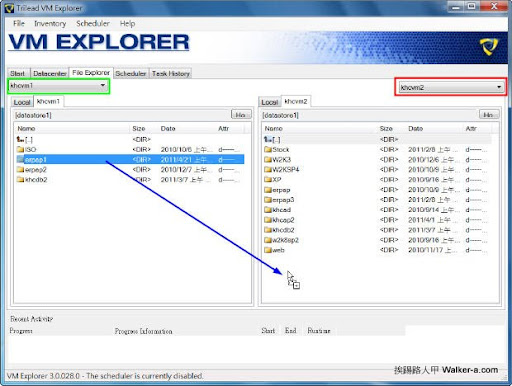Click the khcdb2 folder icon in right pane
This screenshot has height=386, width=512.
coord(268,230)
